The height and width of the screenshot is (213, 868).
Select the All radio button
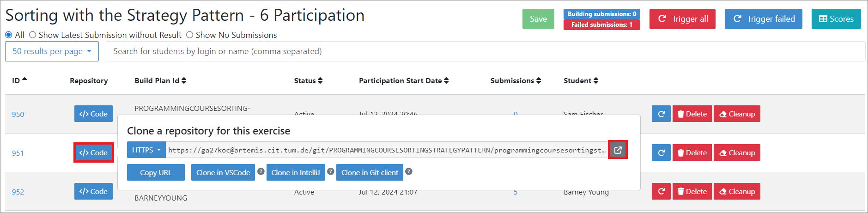click(x=9, y=35)
